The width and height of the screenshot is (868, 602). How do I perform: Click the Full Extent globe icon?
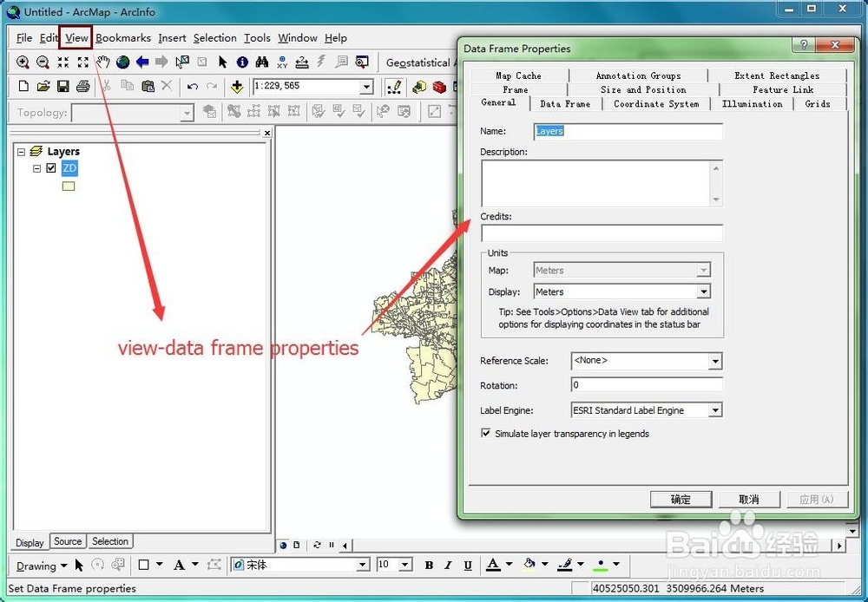click(x=123, y=62)
